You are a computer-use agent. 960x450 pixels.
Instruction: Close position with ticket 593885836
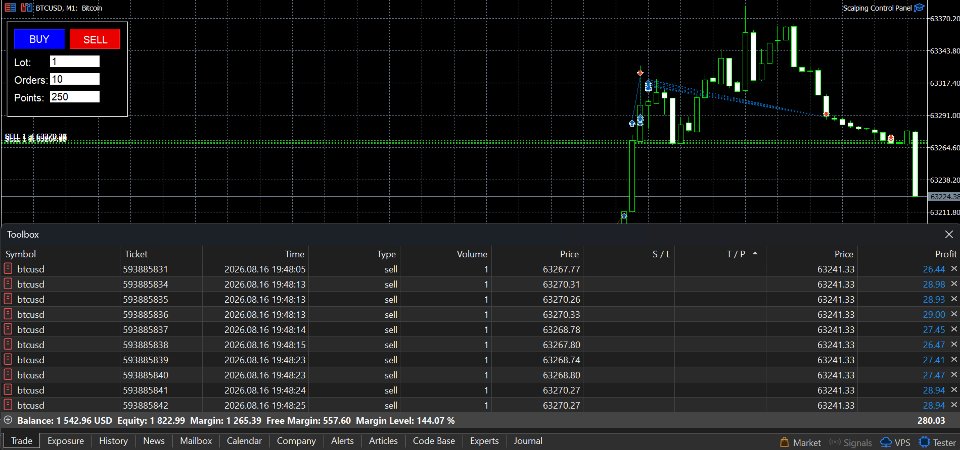pyautogui.click(x=954, y=314)
